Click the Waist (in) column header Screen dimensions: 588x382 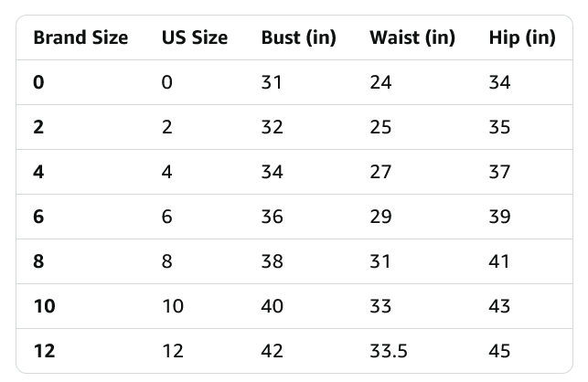(412, 37)
